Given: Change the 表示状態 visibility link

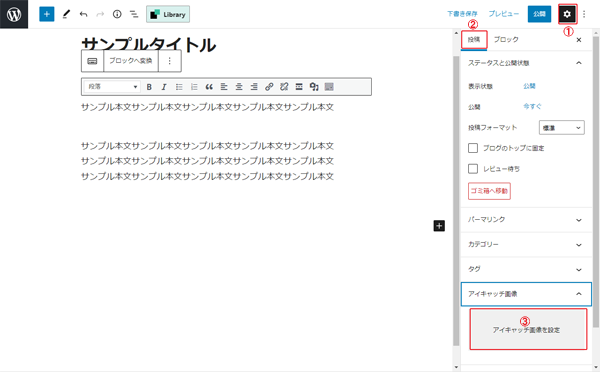Looking at the screenshot, I should pyautogui.click(x=530, y=86).
